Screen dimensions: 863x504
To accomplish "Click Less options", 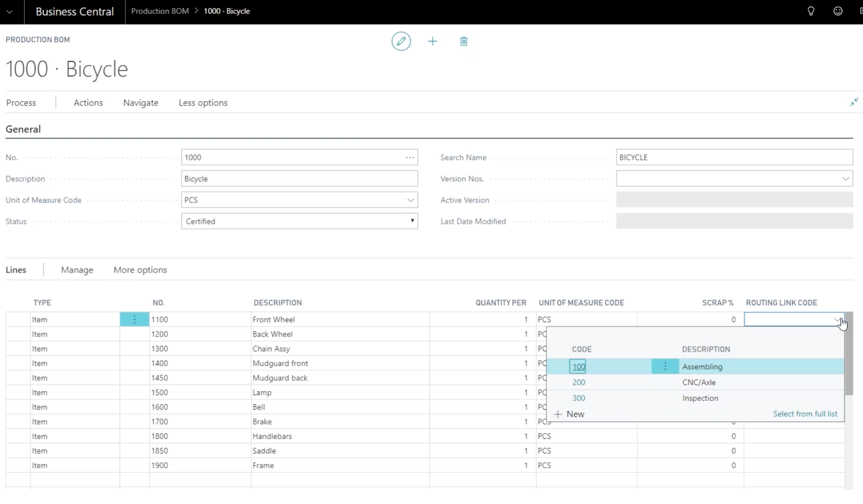I will 203,103.
